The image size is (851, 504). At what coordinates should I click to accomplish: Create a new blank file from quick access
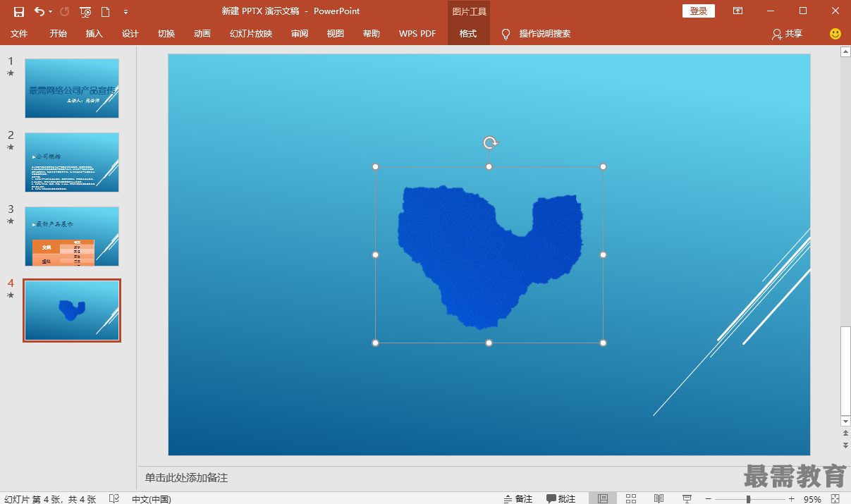tap(106, 11)
